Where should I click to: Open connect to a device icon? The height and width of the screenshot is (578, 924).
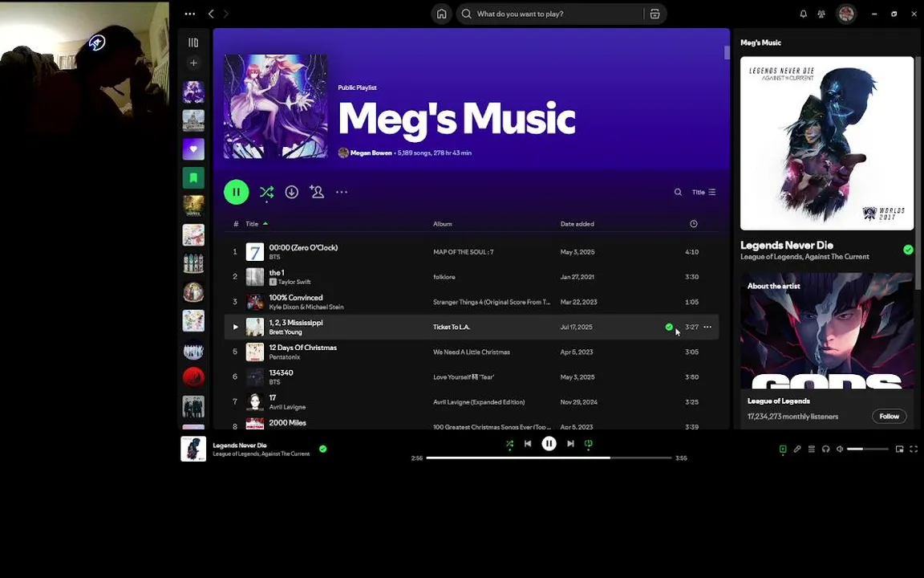(x=825, y=449)
